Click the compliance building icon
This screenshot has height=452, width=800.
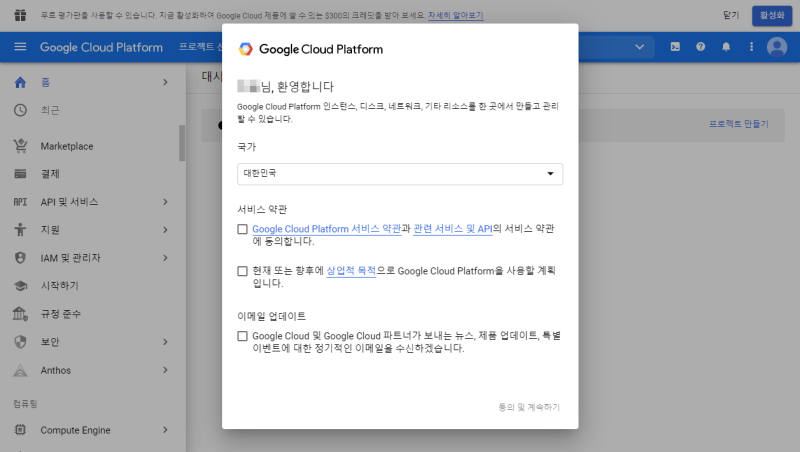tap(20, 314)
